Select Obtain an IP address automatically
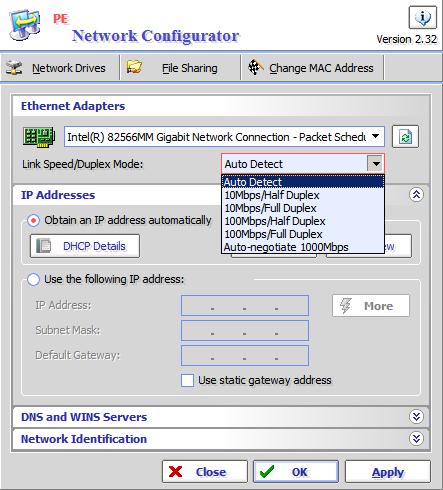Image resolution: width=443 pixels, height=490 pixels. [33, 220]
